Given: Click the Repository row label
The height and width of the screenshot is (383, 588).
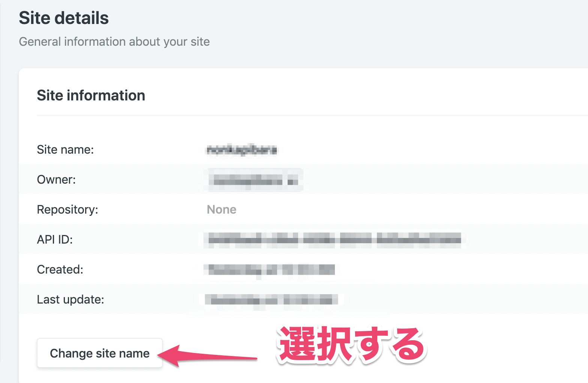Looking at the screenshot, I should [x=67, y=209].
